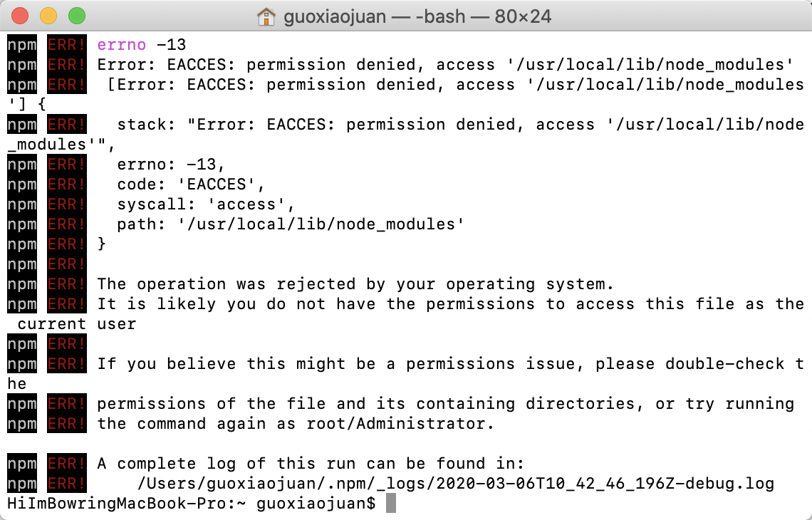Screen dimensions: 812x520
Task: Click the path: '/usr/local/lib/node_modules' line
Action: [291, 224]
